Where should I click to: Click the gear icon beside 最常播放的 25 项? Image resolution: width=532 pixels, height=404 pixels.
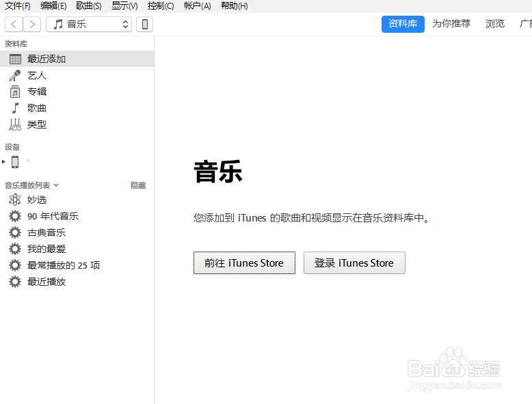[14, 265]
